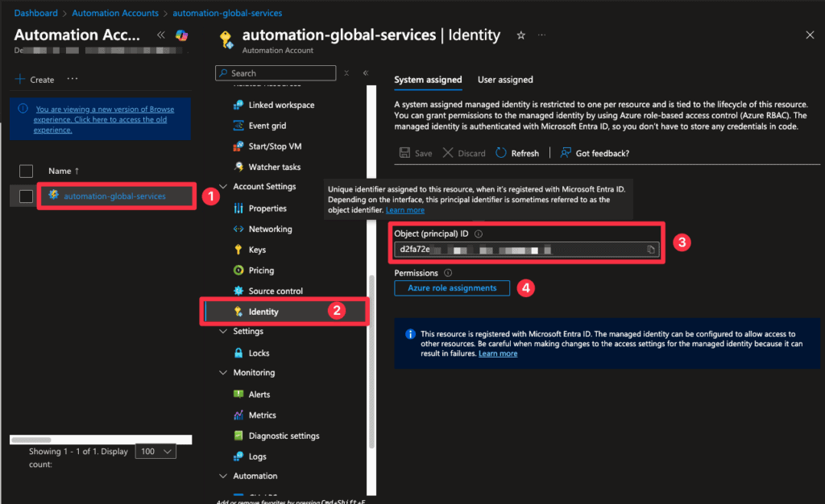Close the Identity blade
Image resolution: width=825 pixels, height=504 pixels.
[x=810, y=35]
